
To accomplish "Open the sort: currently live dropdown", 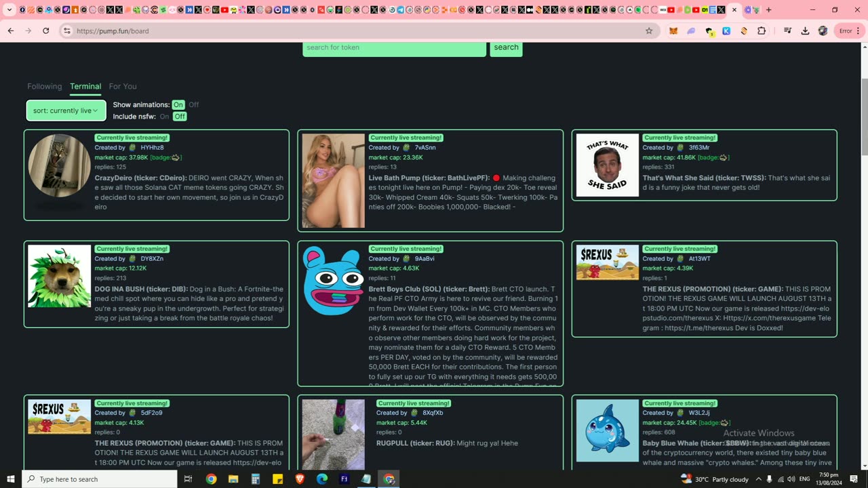I will [66, 110].
